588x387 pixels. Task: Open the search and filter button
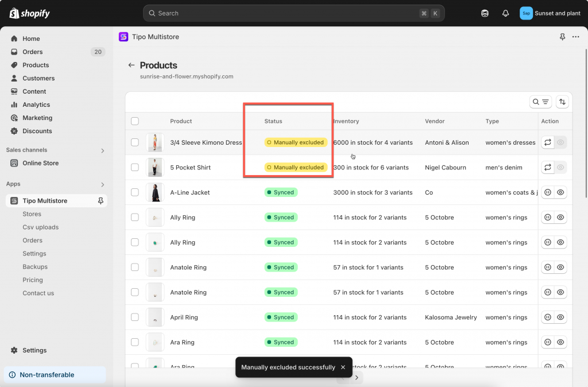(x=540, y=102)
